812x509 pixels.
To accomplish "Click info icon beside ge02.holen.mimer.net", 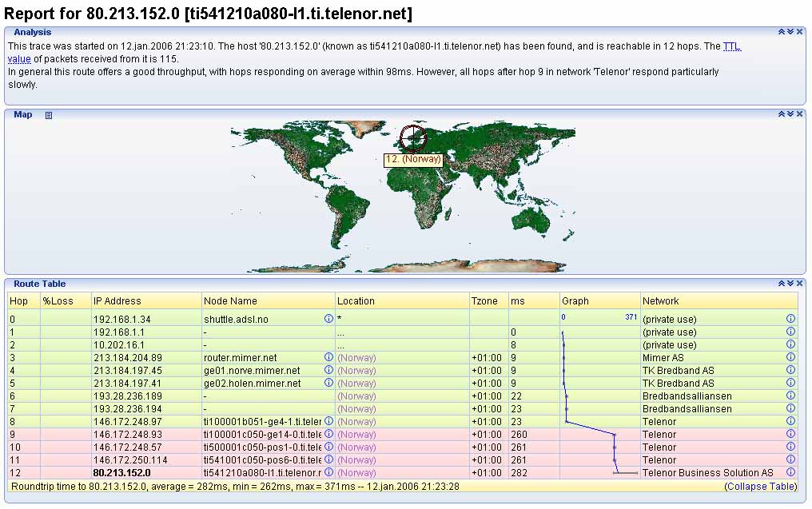I will click(328, 383).
